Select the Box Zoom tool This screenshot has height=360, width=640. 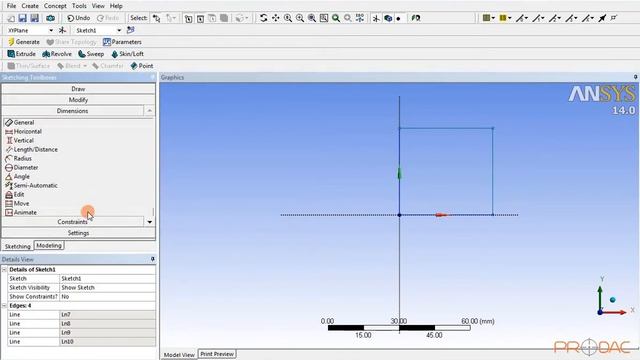300,18
